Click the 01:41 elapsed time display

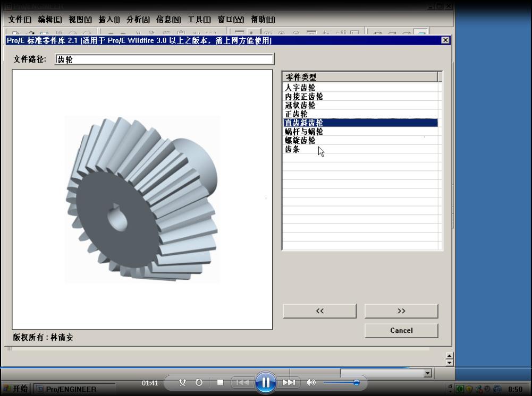[150, 383]
